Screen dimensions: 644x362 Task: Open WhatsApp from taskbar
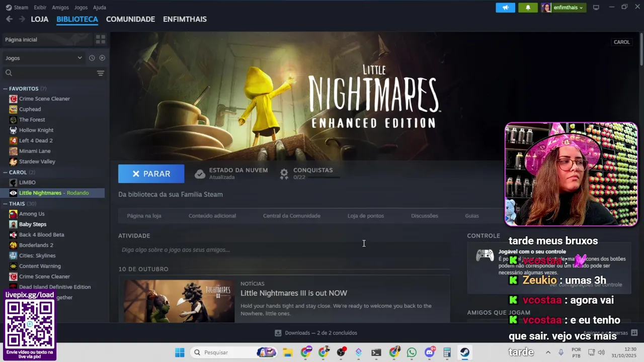tap(412, 352)
